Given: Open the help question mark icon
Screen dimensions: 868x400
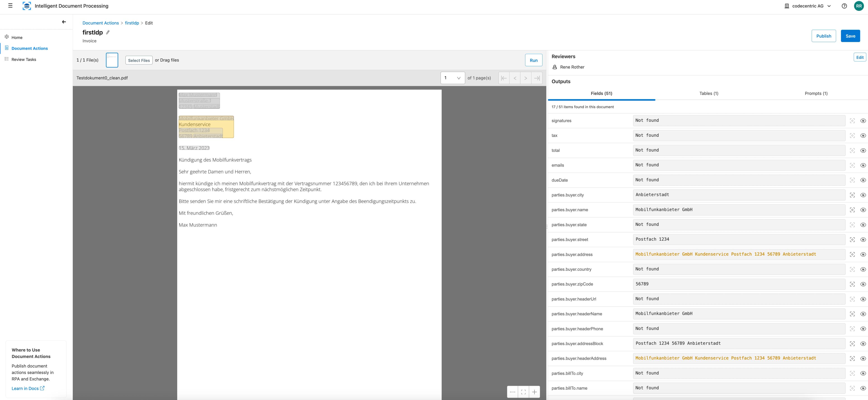Looking at the screenshot, I should click(844, 6).
